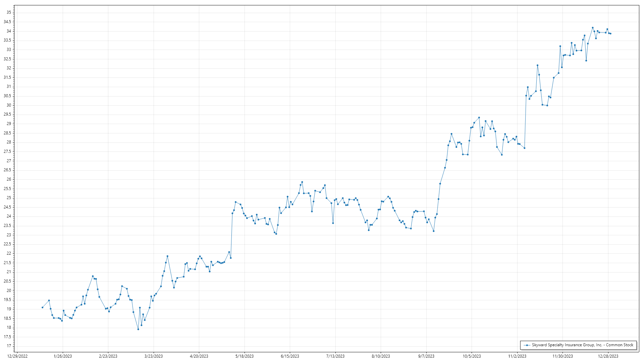Select the 25 label on the y-axis
The width and height of the screenshot is (644, 362).
[x=9, y=198]
